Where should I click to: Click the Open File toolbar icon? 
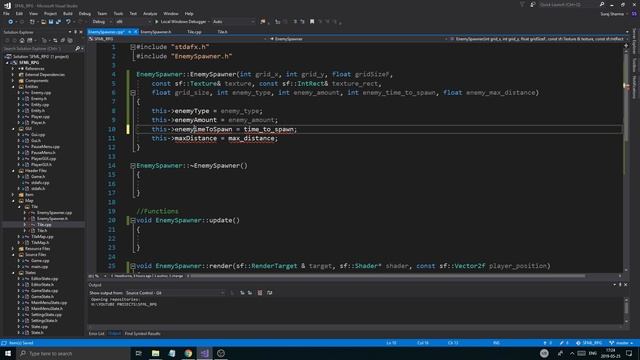[x=43, y=22]
